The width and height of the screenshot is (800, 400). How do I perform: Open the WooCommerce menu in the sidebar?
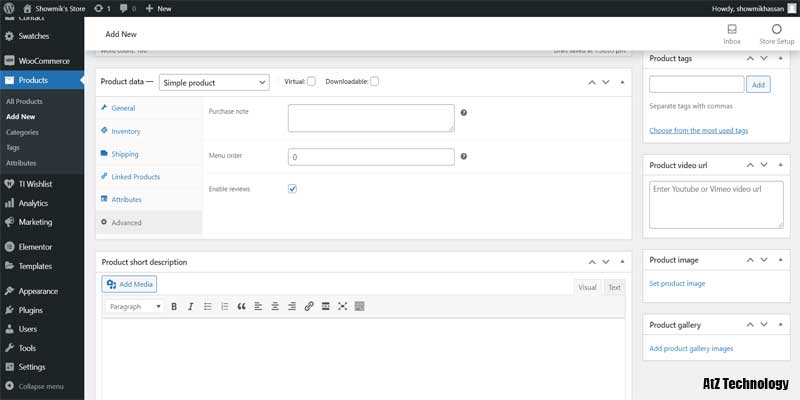[42, 61]
